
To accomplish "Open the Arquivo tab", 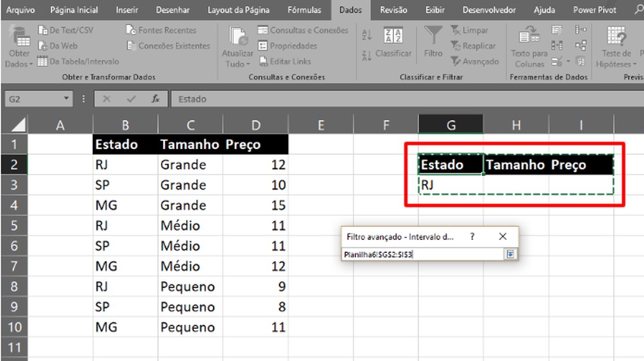I will (20, 10).
